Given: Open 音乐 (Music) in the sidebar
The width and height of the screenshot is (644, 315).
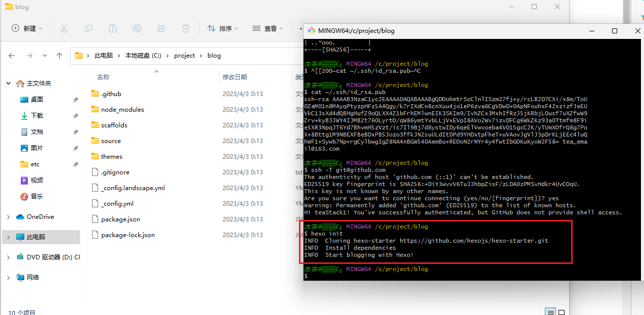Looking at the screenshot, I should (x=36, y=197).
